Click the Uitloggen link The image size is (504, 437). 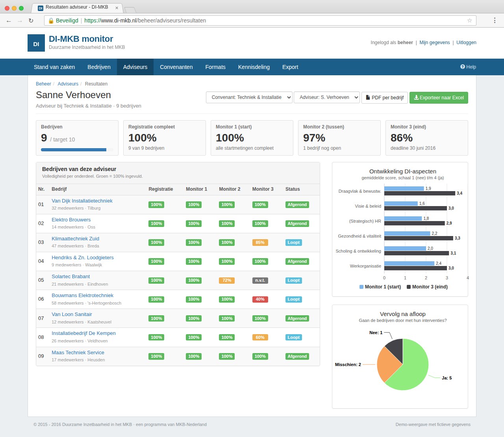click(x=466, y=43)
